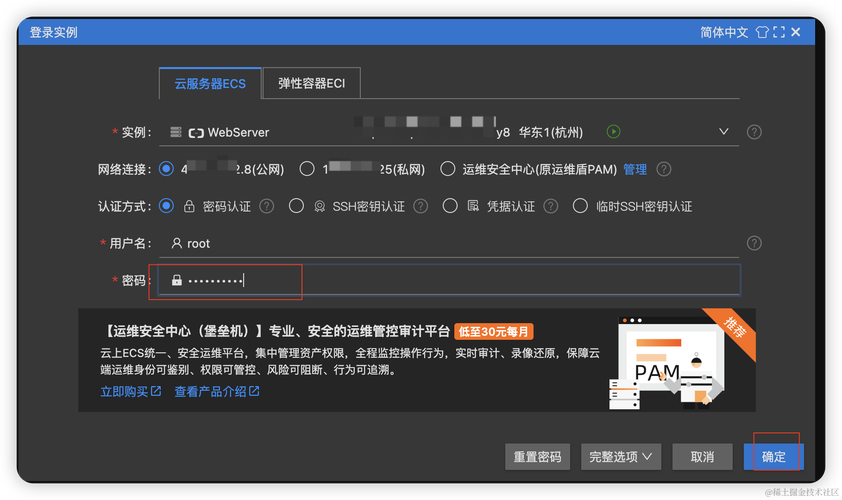Click the 取消 button
The height and width of the screenshot is (500, 842).
(x=702, y=457)
